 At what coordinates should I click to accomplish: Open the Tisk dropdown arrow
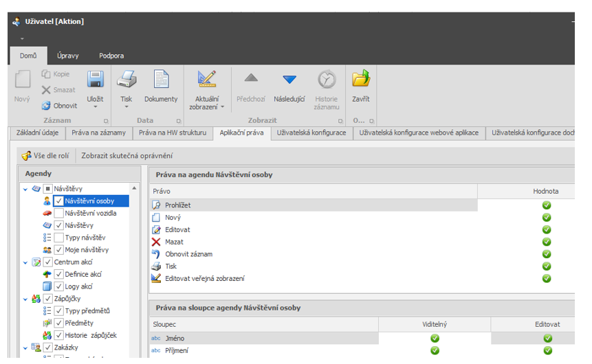pos(127,106)
